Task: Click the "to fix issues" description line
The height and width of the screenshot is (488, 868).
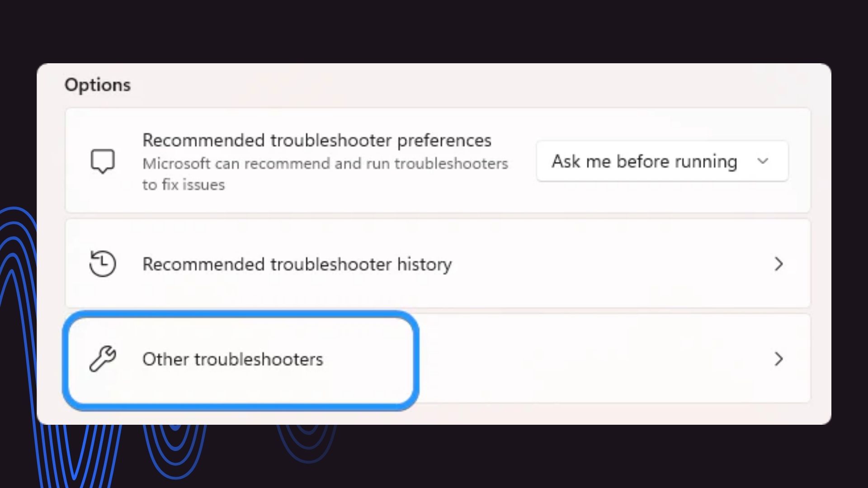Action: click(x=184, y=185)
